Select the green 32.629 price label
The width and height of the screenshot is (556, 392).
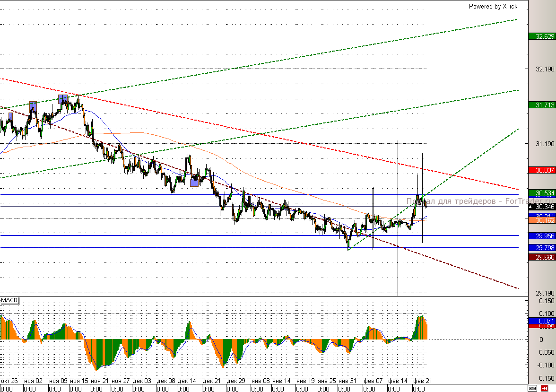(x=541, y=36)
